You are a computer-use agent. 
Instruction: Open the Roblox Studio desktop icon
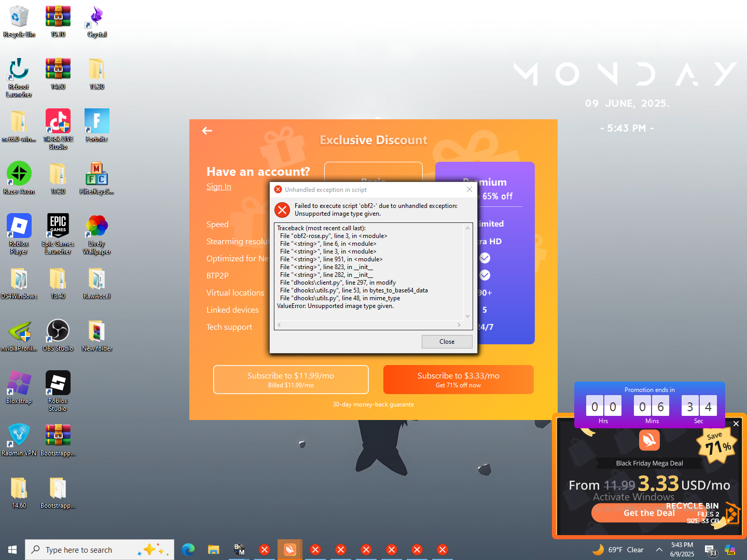[x=58, y=391]
